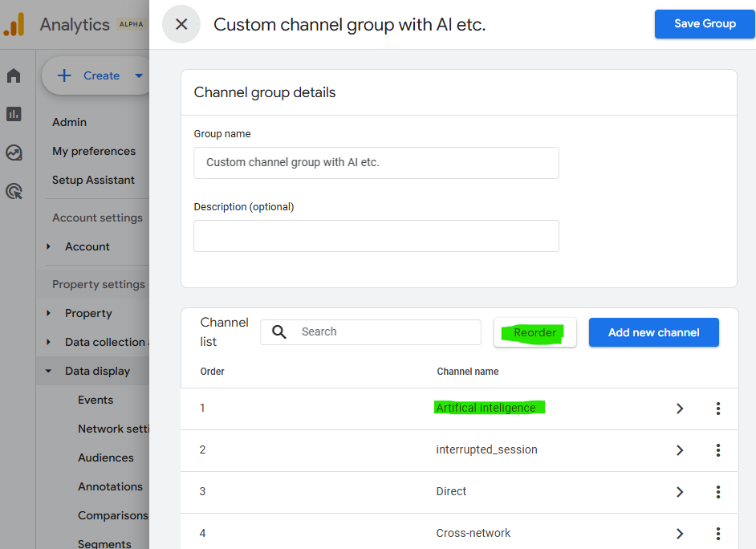Screen dimensions: 756x549
Task: Expand the Artifical inteligence channel row
Action: (680, 409)
